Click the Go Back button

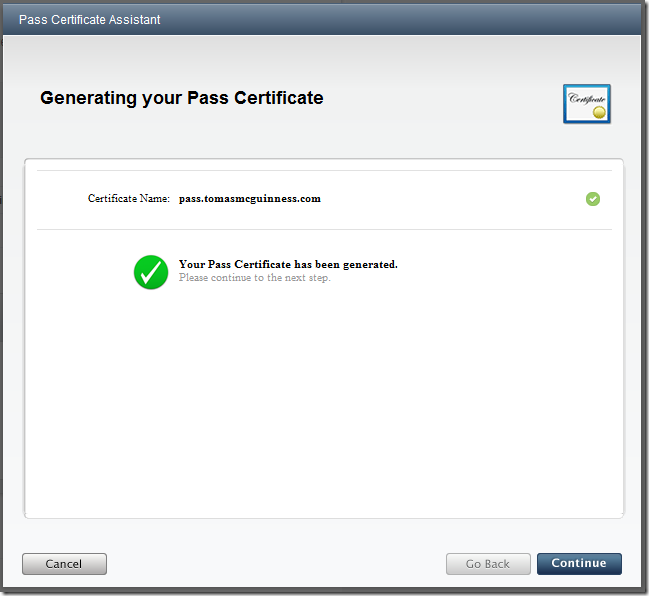(x=488, y=564)
